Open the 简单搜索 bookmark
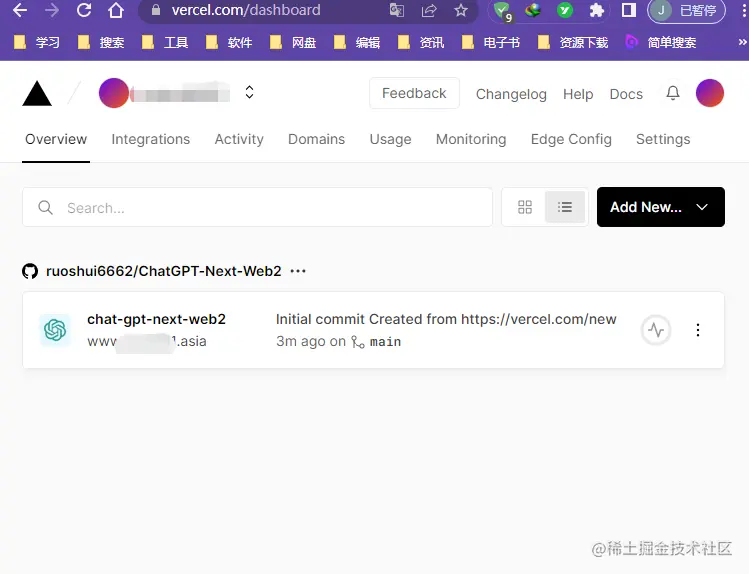 point(661,43)
